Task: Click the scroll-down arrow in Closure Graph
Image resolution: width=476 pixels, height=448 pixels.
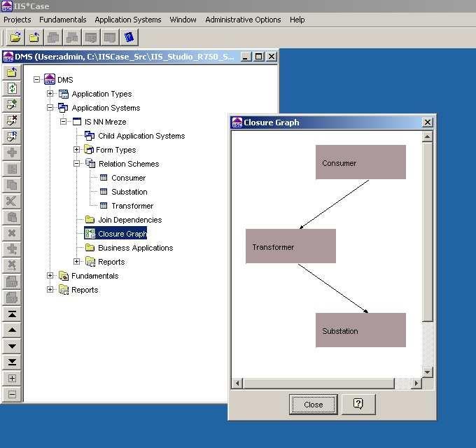Action: click(x=428, y=372)
